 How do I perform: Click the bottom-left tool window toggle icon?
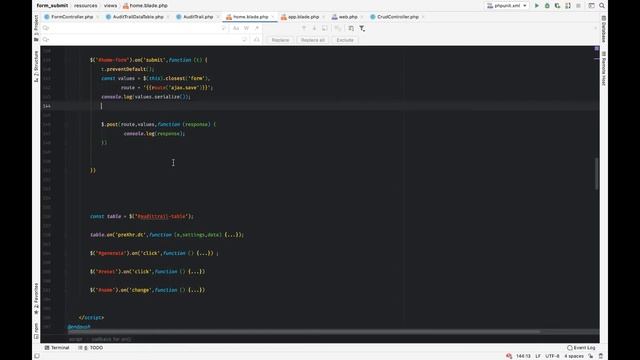[x=36, y=356]
